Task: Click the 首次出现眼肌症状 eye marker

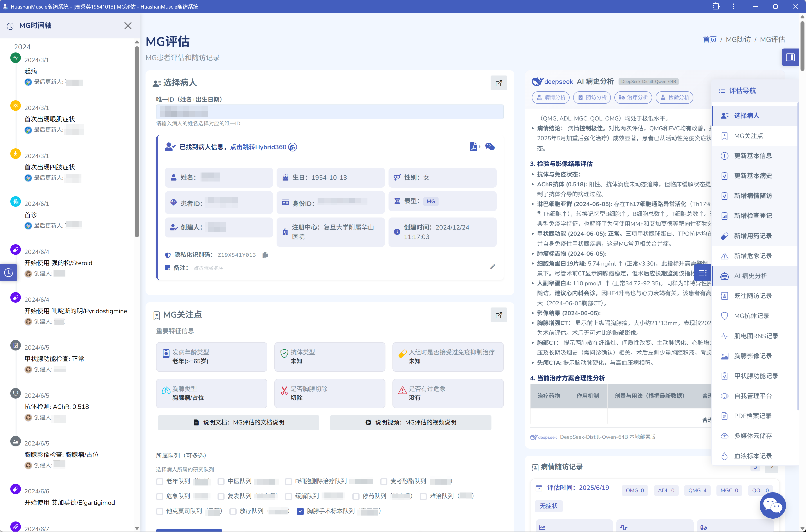Action: [16, 106]
